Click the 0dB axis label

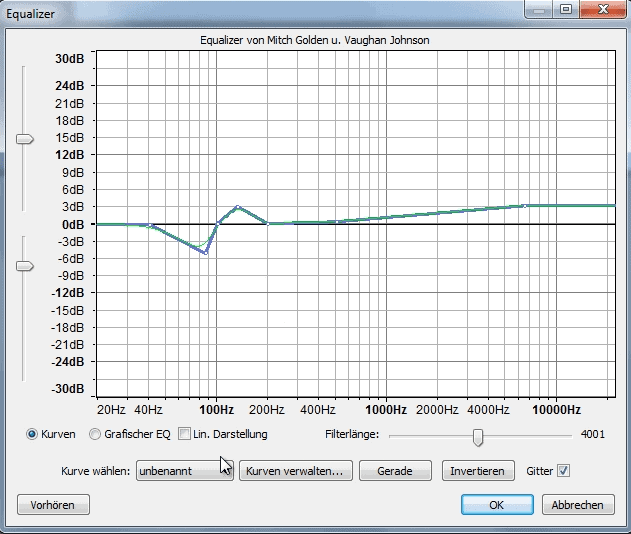(73, 224)
